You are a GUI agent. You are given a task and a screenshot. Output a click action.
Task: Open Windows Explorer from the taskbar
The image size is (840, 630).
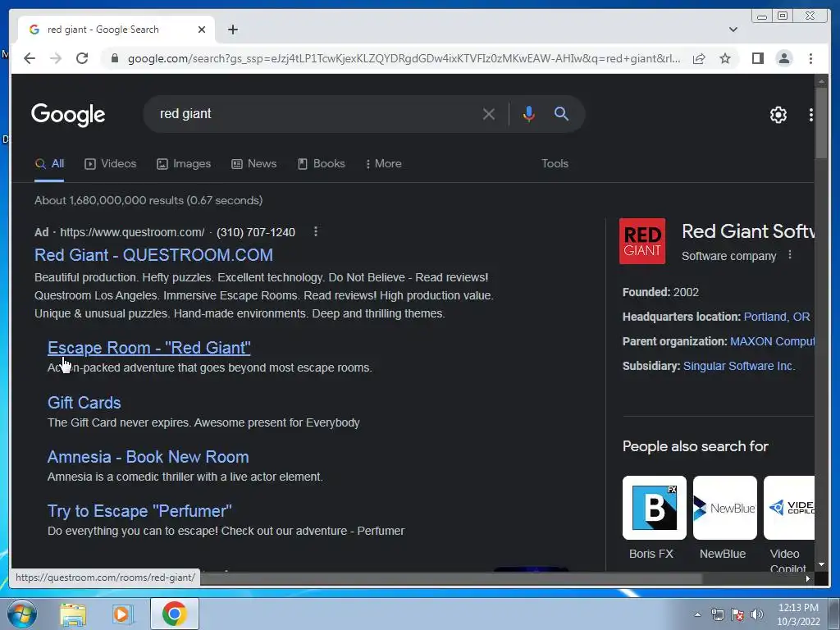click(x=73, y=614)
